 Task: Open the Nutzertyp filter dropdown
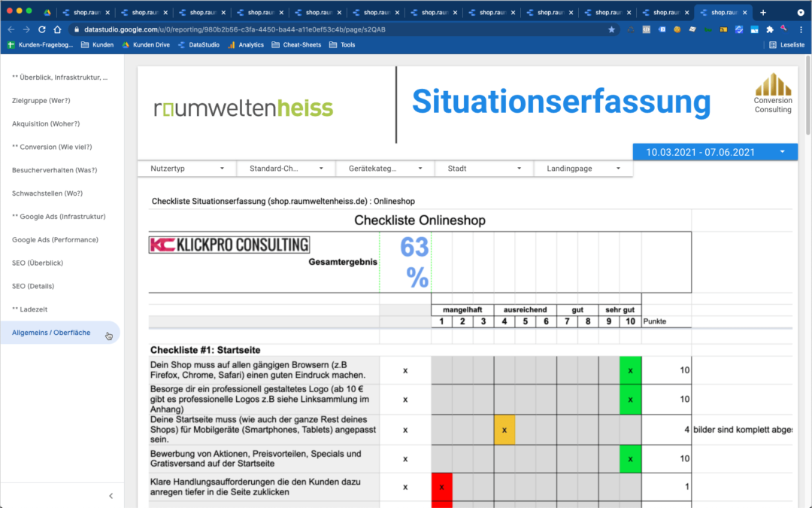[x=186, y=169]
